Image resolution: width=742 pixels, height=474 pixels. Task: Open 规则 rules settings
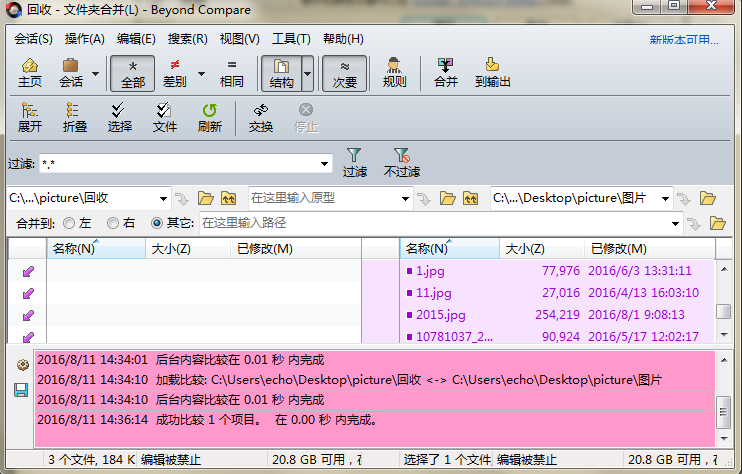pyautogui.click(x=394, y=73)
